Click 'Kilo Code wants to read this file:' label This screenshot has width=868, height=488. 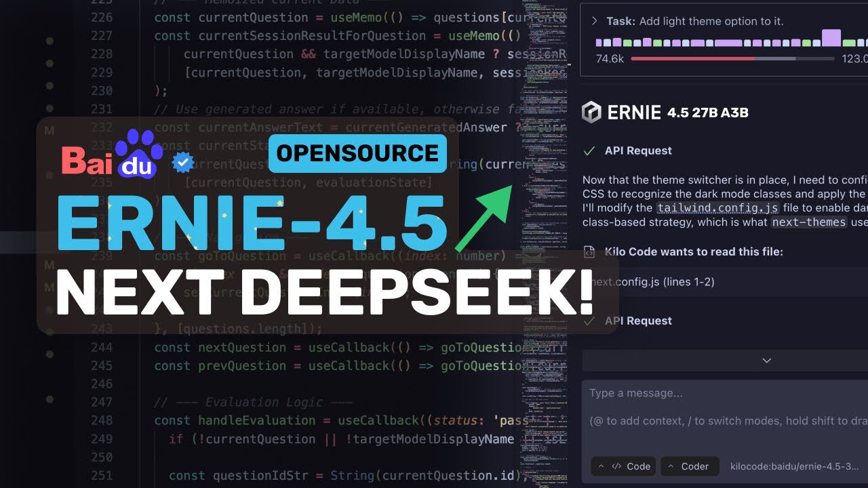pyautogui.click(x=694, y=252)
